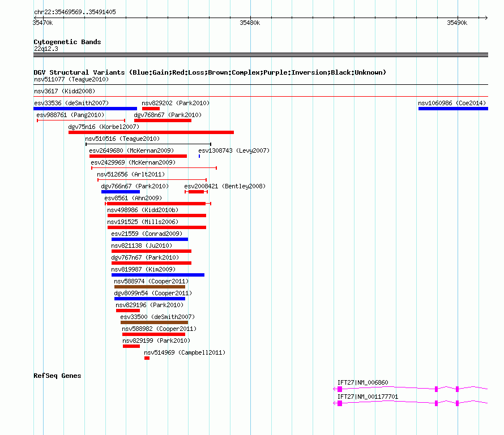
Task: Open the IFT27|NM_001177701 gene label
Action: pyautogui.click(x=368, y=397)
